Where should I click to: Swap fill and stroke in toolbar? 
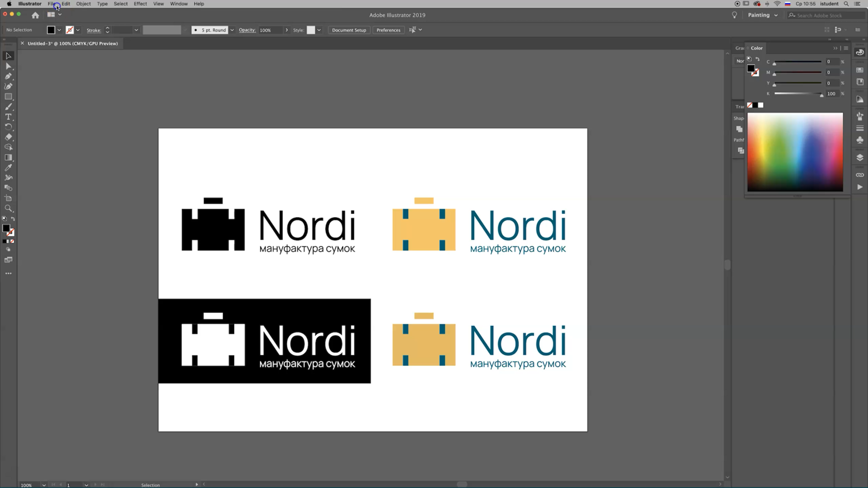13,219
